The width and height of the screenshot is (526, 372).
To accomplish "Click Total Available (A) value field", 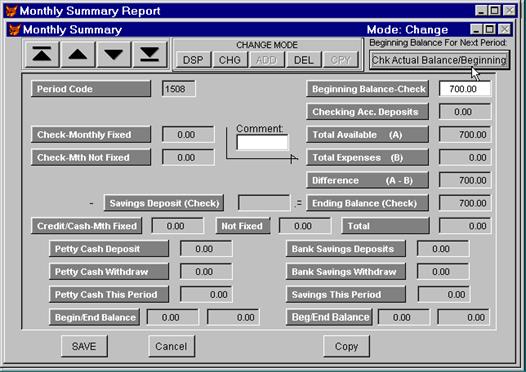I will tap(465, 135).
